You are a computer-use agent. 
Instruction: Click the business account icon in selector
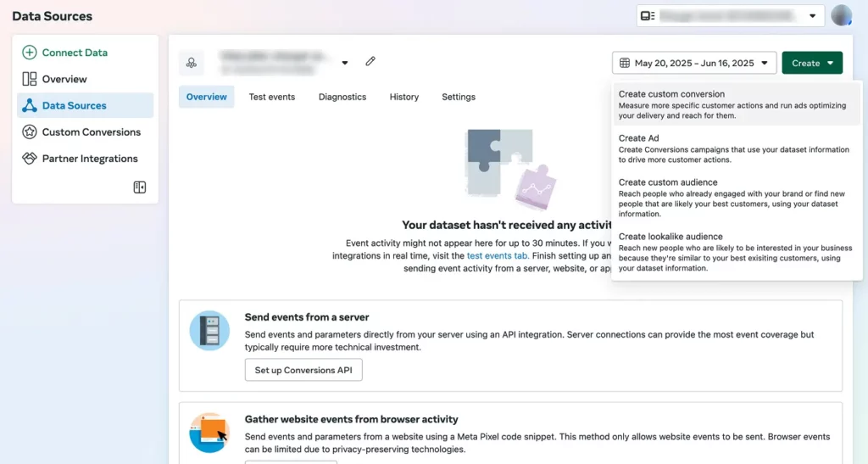(x=648, y=16)
